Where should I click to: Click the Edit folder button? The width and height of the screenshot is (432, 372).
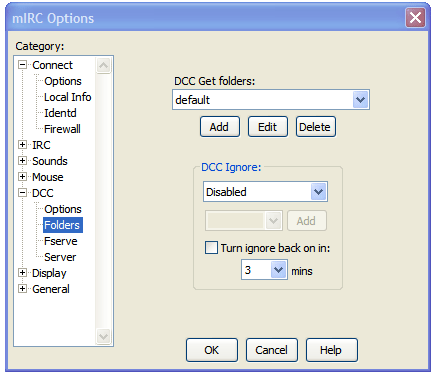268,127
